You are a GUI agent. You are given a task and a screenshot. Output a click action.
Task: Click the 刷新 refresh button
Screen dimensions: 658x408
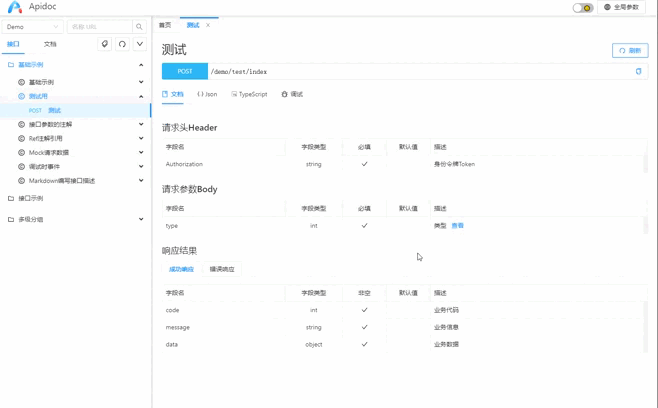(x=630, y=50)
